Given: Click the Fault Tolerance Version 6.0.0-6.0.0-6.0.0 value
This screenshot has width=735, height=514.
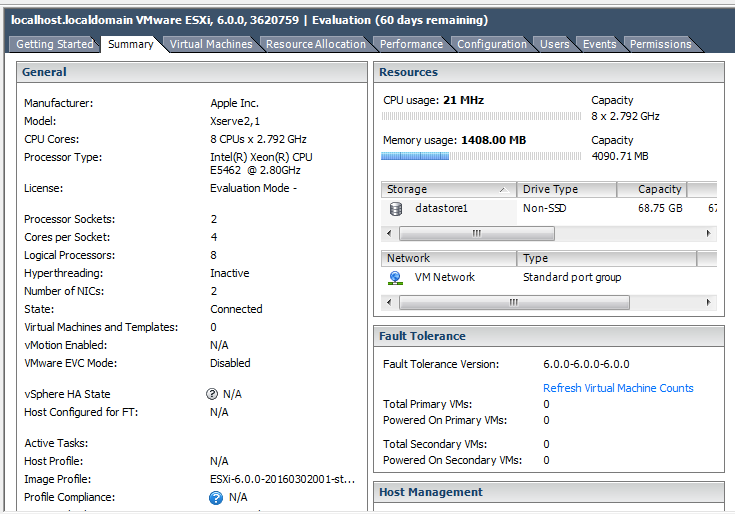Looking at the screenshot, I should pos(586,365).
